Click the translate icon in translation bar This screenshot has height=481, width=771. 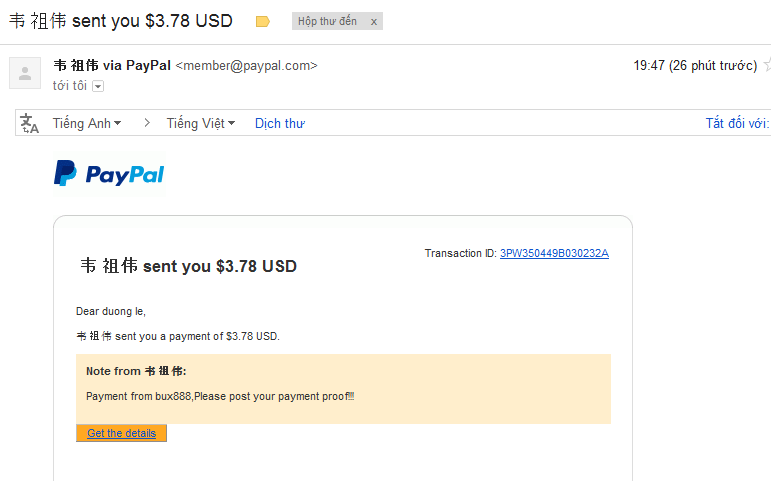click(29, 123)
